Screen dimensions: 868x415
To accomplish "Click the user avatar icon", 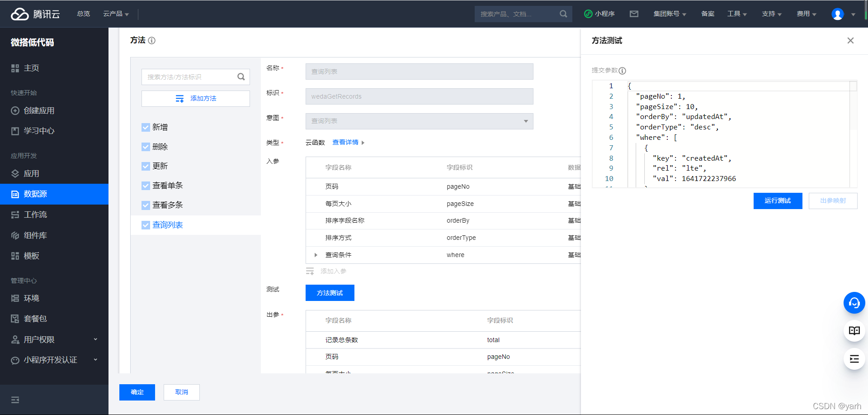I will 837,14.
